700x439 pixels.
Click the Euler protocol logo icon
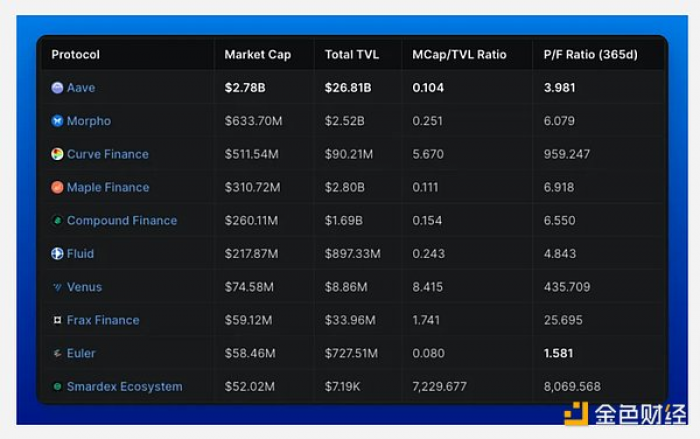coord(57,353)
